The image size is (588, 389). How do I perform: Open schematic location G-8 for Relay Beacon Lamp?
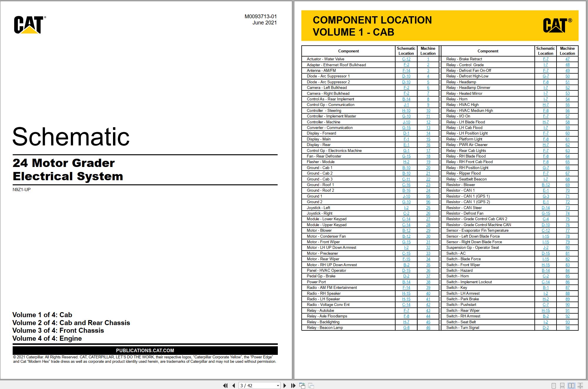tap(406, 327)
